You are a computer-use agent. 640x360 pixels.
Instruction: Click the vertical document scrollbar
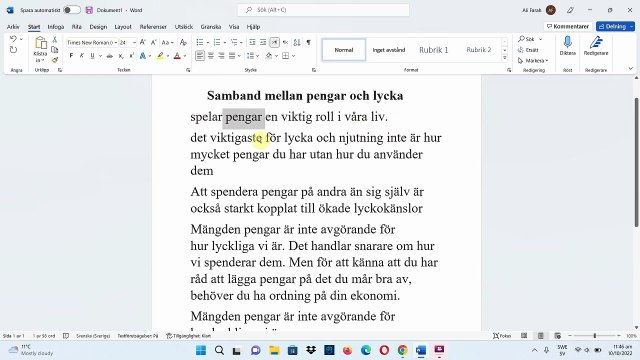[x=636, y=162]
